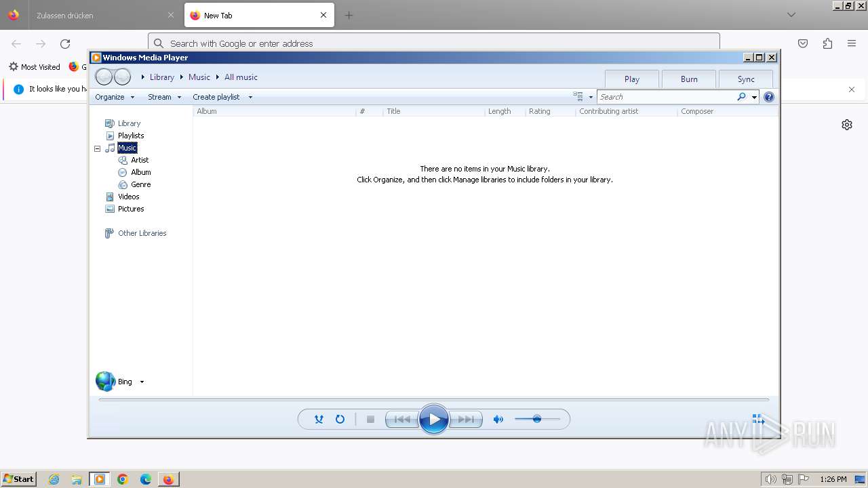The height and width of the screenshot is (488, 868).
Task: Select Music in the navigation tree
Action: click(x=127, y=148)
